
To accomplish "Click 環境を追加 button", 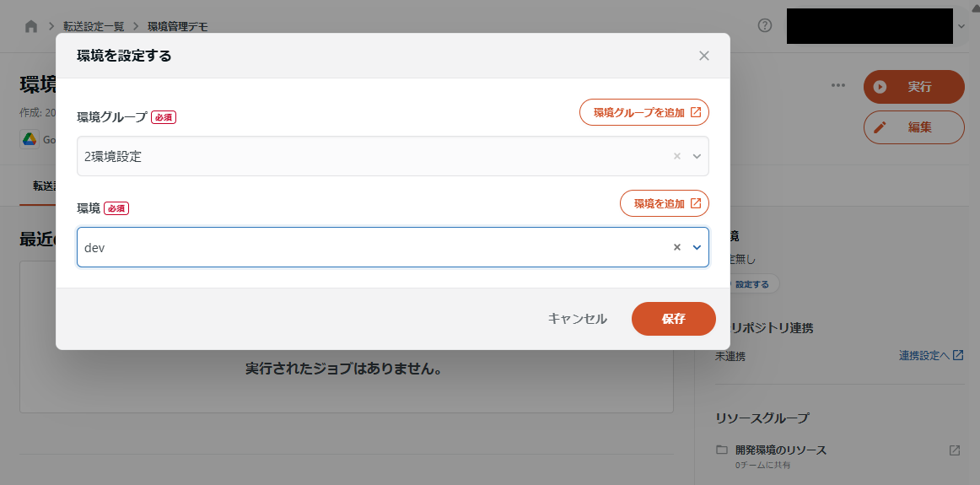I will click(x=665, y=203).
